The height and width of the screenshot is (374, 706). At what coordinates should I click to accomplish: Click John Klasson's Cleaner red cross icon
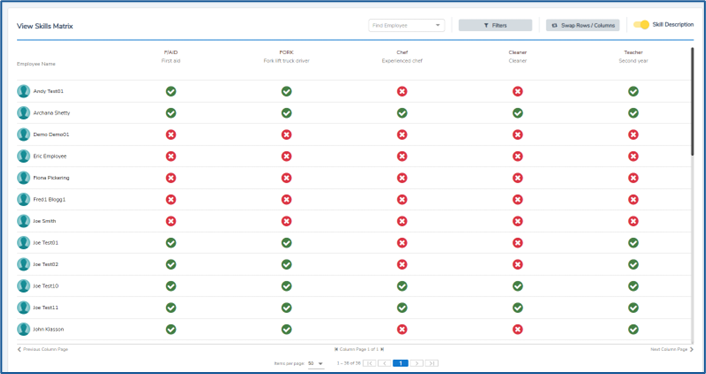pyautogui.click(x=518, y=329)
